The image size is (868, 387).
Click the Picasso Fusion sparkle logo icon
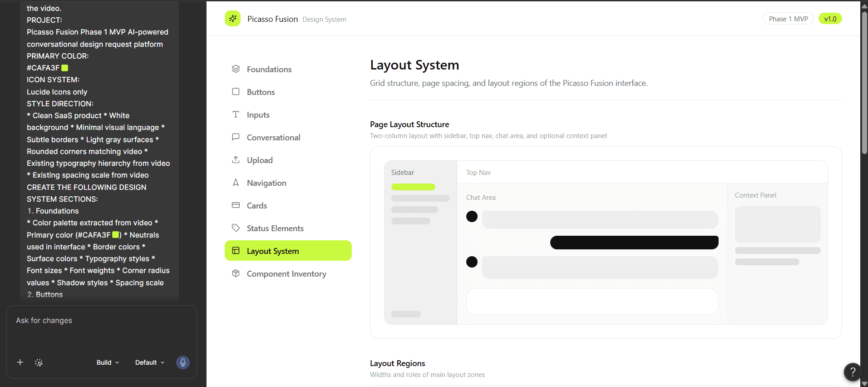(232, 19)
